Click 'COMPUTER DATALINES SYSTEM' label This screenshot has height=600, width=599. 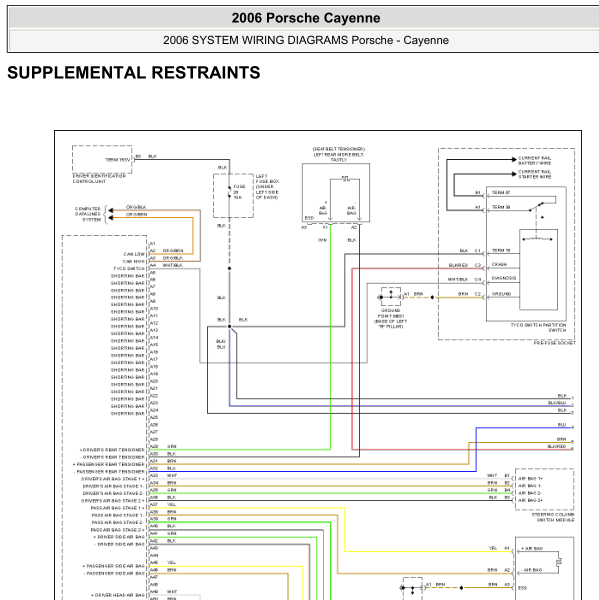pos(88,214)
